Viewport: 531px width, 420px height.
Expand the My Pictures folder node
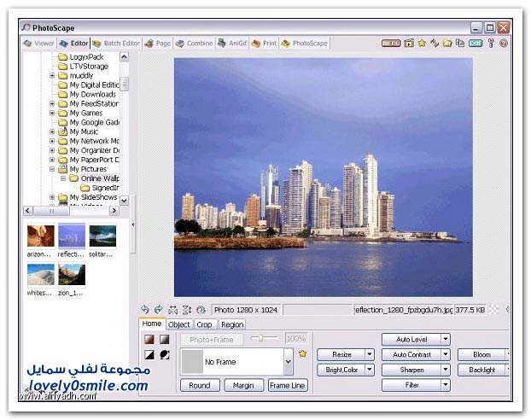(52, 169)
